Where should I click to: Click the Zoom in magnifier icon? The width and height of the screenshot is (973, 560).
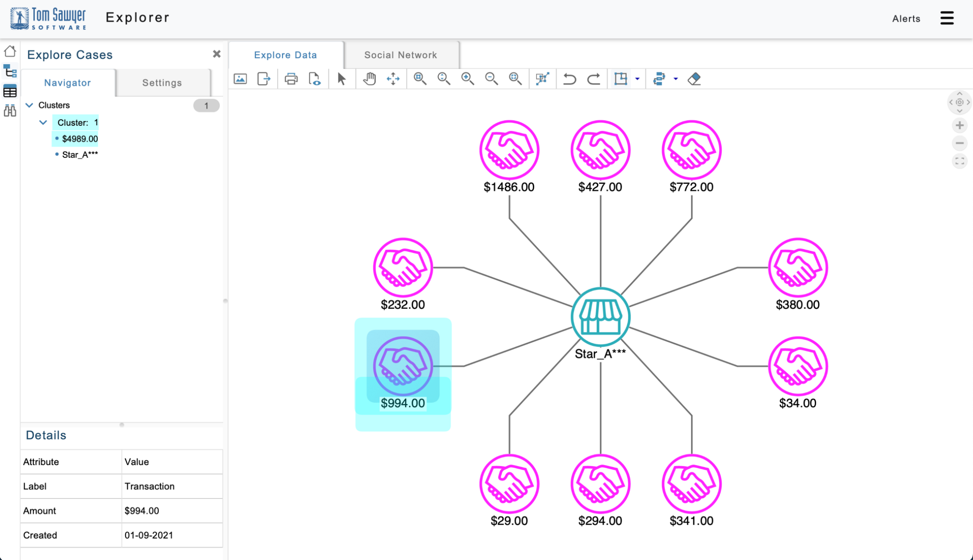[x=467, y=79]
